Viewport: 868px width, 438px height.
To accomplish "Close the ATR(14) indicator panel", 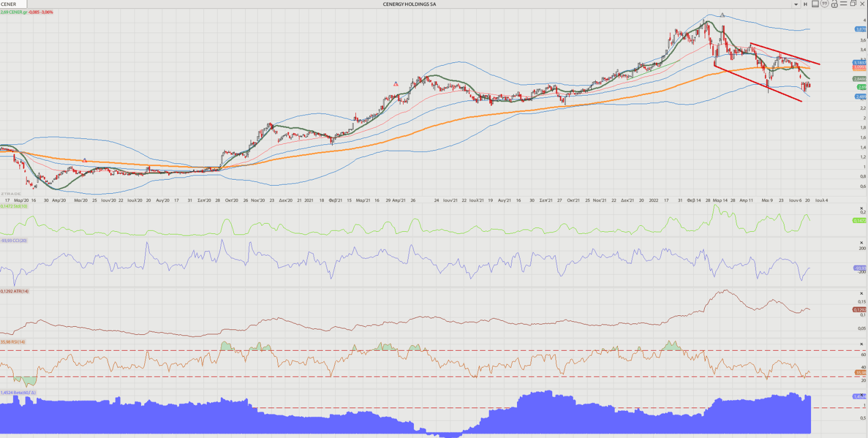I will coord(861,294).
